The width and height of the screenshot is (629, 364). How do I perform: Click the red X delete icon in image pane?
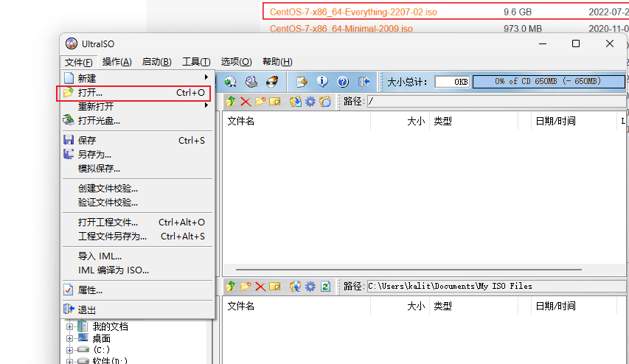(246, 102)
